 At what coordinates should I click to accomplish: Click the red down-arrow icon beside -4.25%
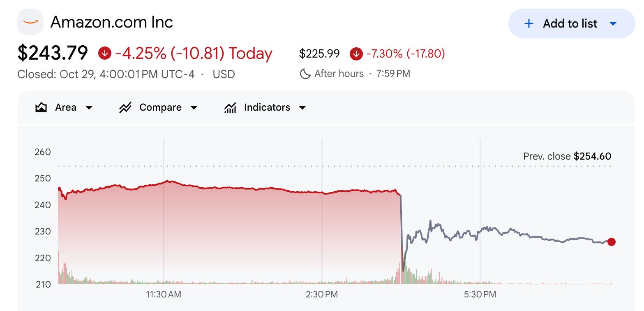coord(105,53)
